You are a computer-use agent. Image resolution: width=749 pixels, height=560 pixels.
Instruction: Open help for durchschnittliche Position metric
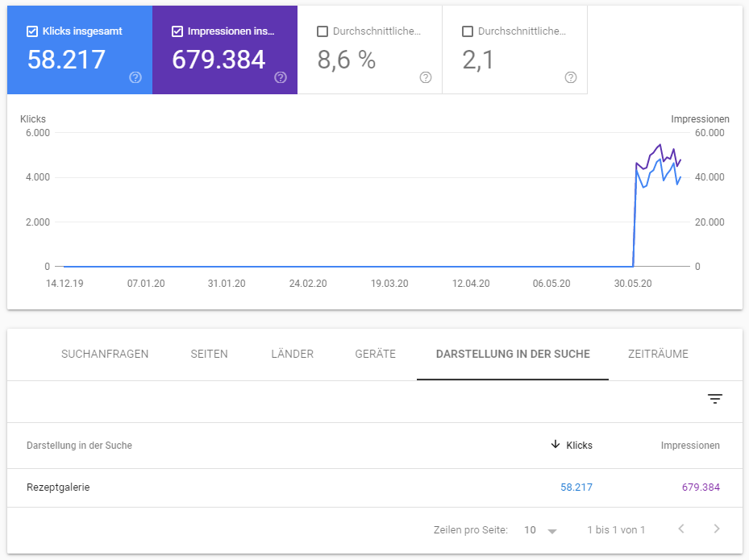pyautogui.click(x=570, y=78)
